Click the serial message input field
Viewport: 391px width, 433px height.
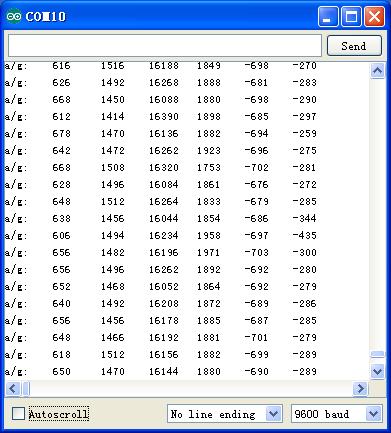point(165,45)
